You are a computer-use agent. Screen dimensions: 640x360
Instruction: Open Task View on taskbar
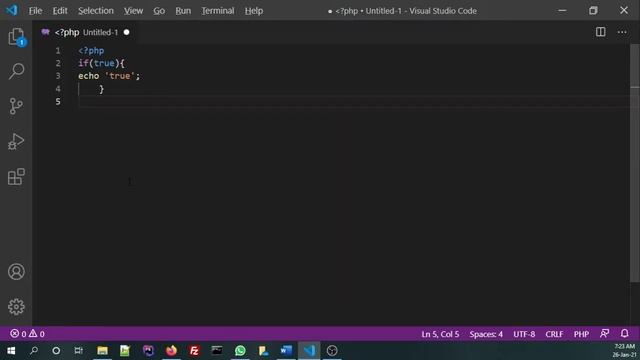[x=79, y=351]
